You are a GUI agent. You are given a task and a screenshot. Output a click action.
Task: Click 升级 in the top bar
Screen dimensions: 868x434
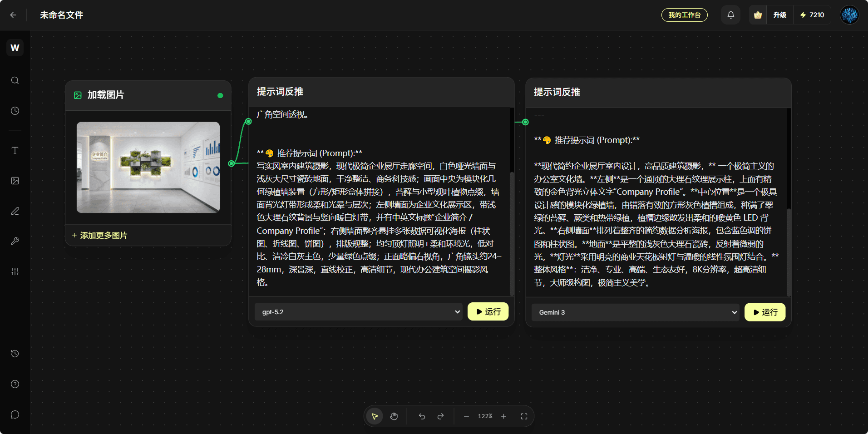tap(779, 15)
